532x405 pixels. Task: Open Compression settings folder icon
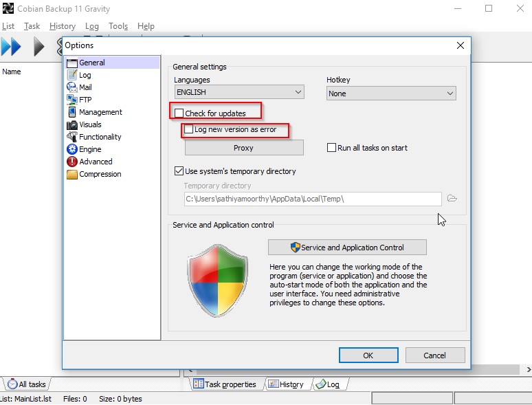point(72,174)
